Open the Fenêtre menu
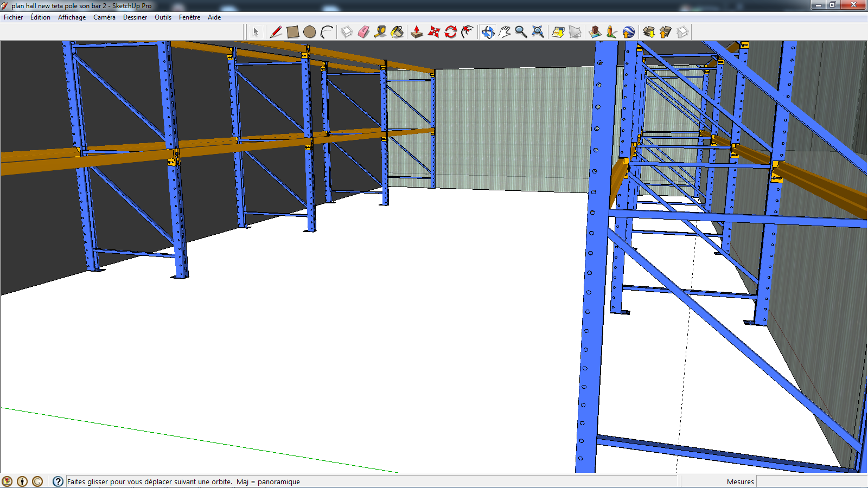868x488 pixels. pos(189,17)
